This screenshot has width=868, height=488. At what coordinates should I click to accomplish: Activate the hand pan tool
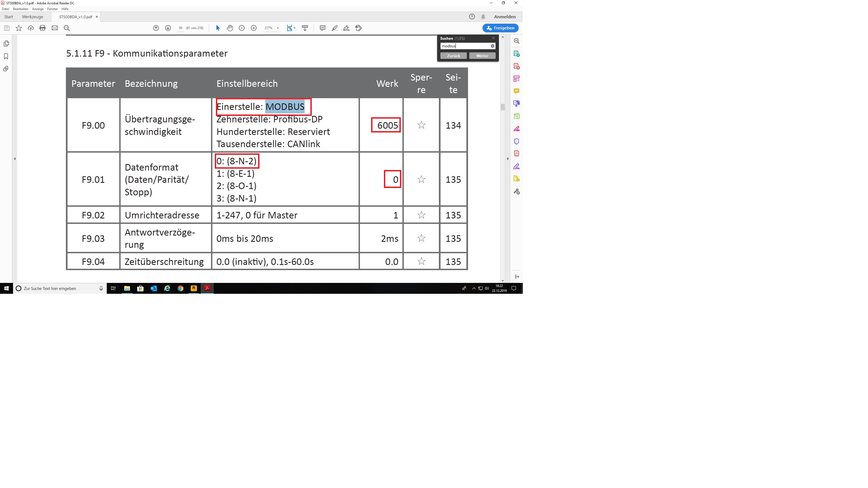click(230, 28)
